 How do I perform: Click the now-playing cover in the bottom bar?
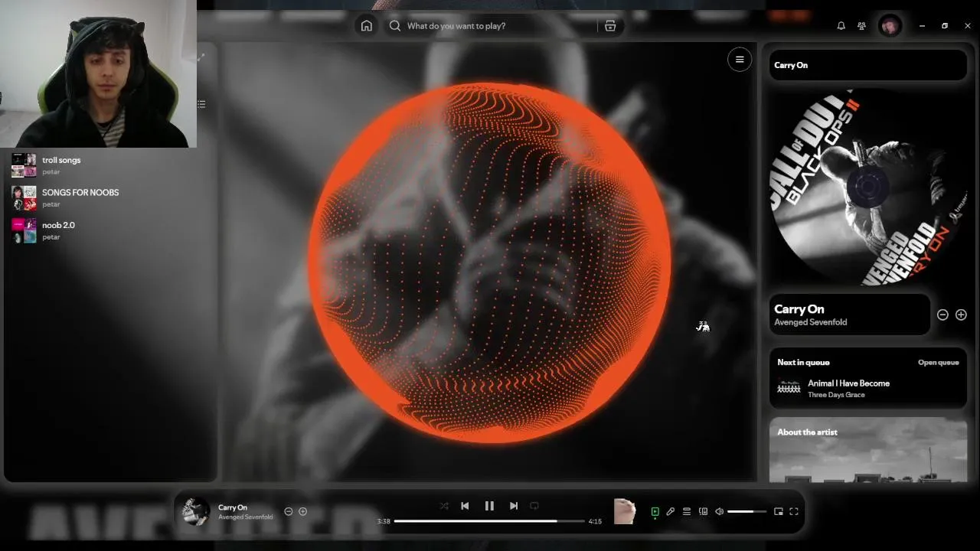(x=195, y=511)
